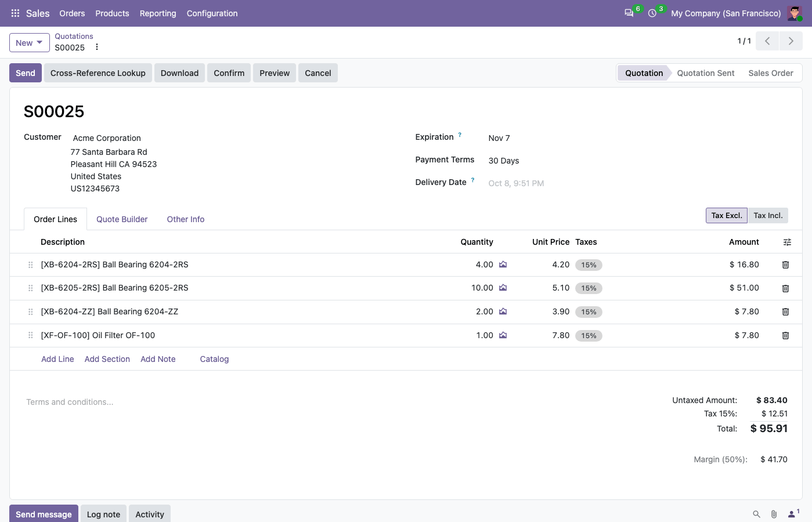812x522 pixels.
Task: Click the 15% tax tag on Oil Filter row
Action: (x=589, y=336)
